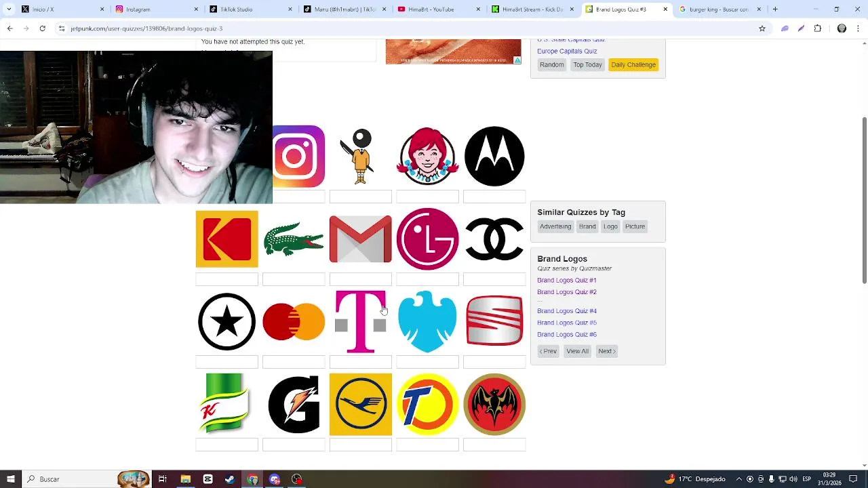The height and width of the screenshot is (488, 868).
Task: Open the Daily Challenge button
Action: coord(633,64)
